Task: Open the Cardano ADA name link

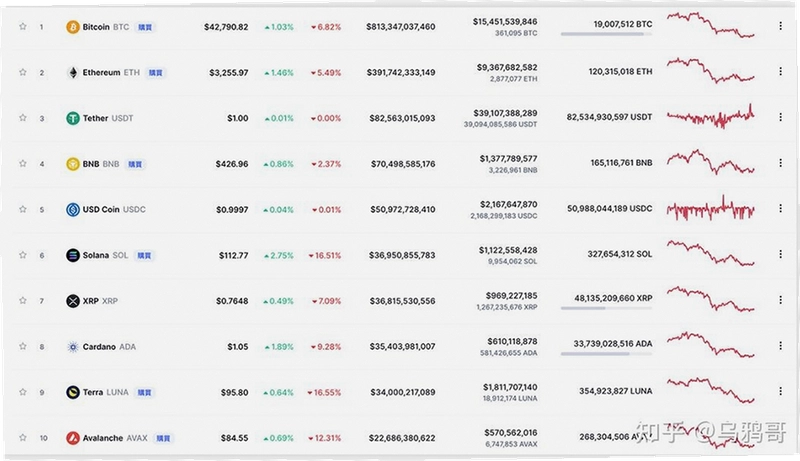Action: [x=109, y=347]
